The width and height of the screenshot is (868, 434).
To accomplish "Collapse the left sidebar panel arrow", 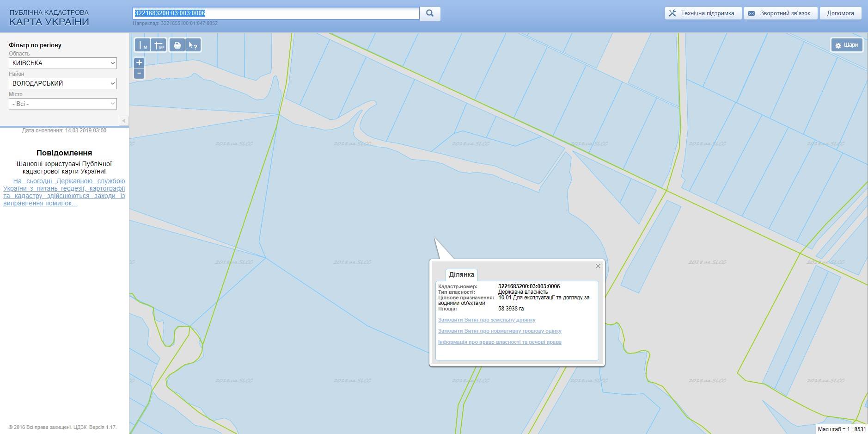I will [123, 121].
